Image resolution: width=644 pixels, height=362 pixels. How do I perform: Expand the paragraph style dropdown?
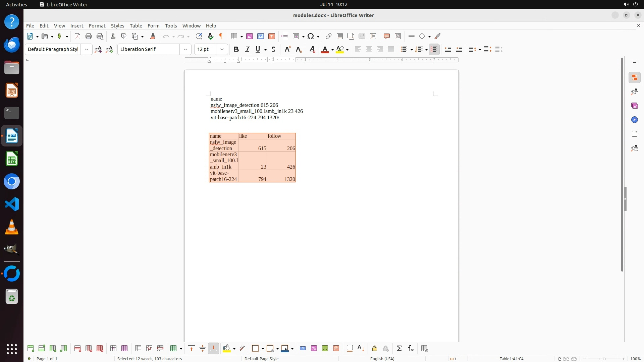pyautogui.click(x=87, y=49)
